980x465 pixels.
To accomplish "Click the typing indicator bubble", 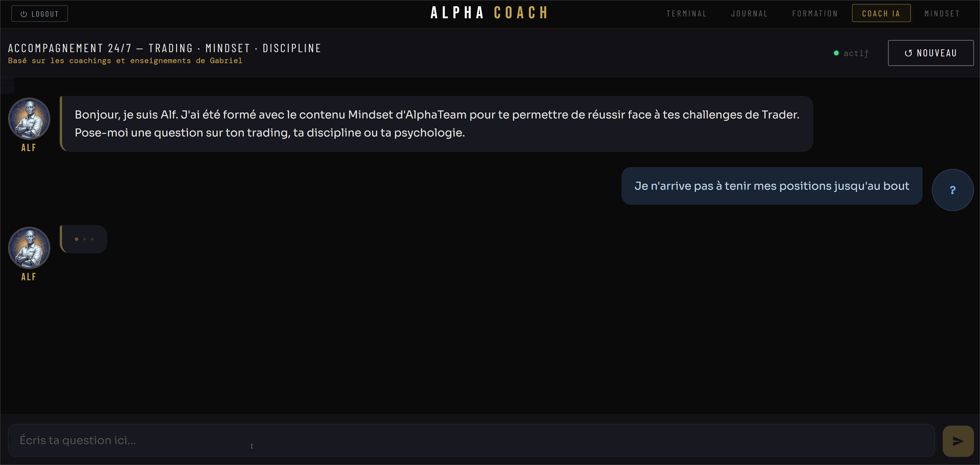I will click(x=84, y=239).
